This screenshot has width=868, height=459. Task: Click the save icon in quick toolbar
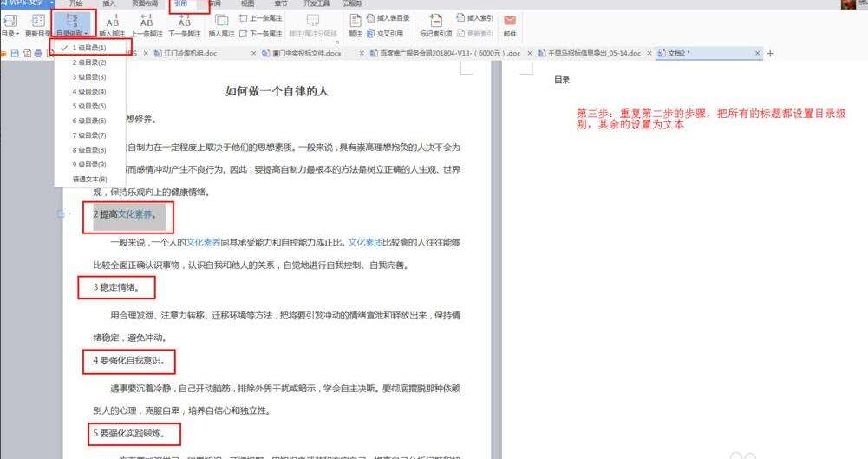coord(16,53)
